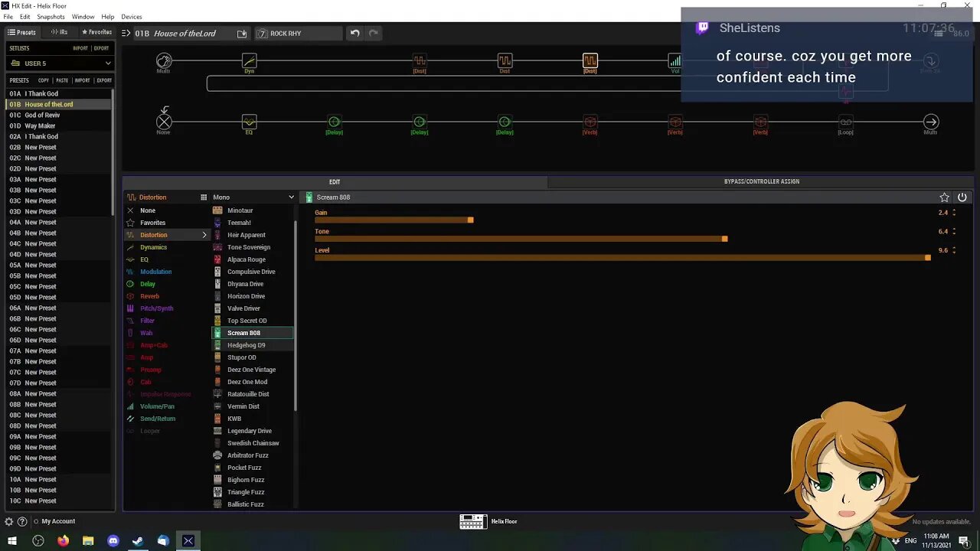Open the File menu

(x=8, y=17)
